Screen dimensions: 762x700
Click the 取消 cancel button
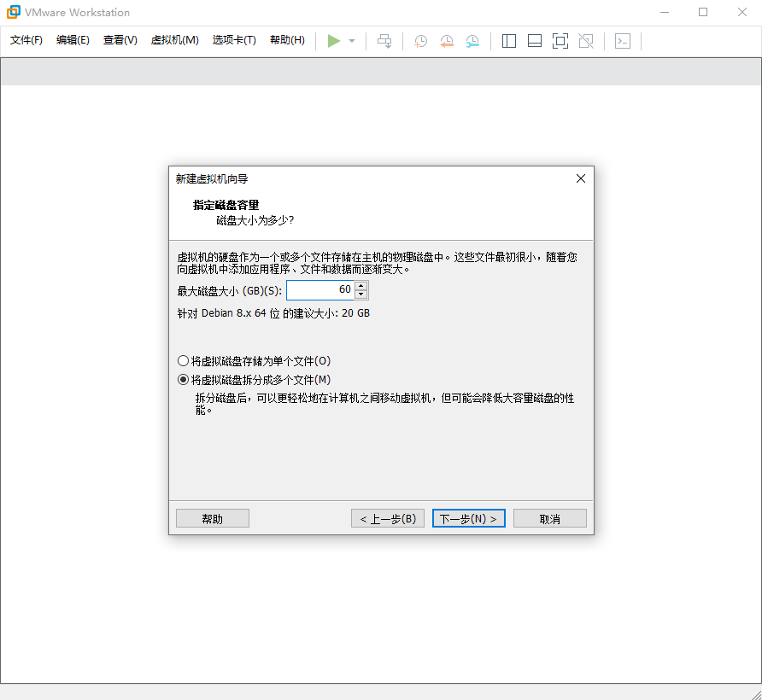coord(549,518)
